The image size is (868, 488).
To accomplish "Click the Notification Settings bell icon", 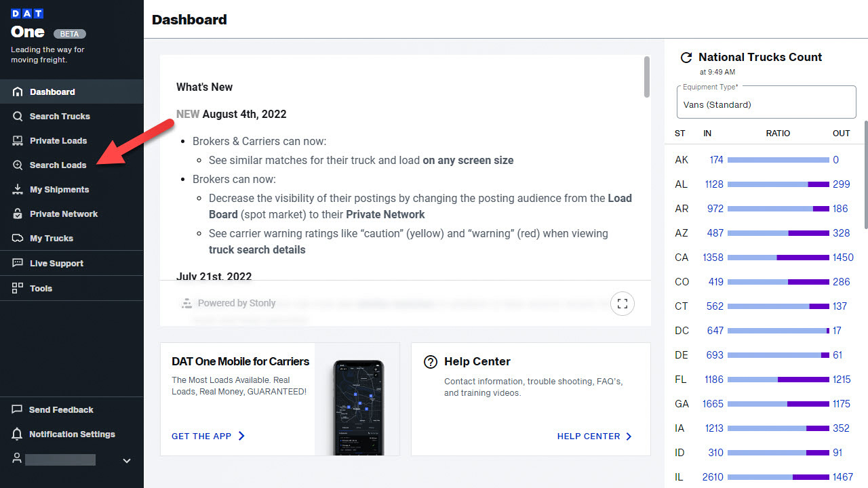I will [18, 434].
